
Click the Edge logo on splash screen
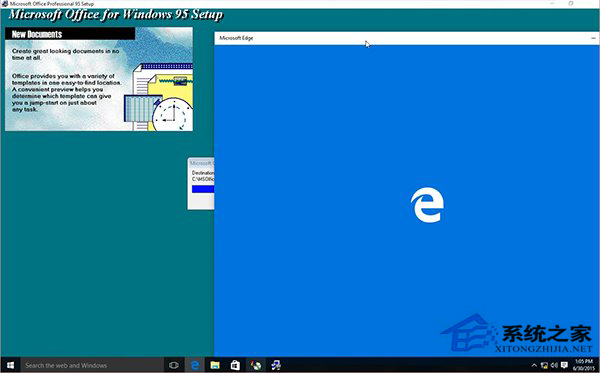point(427,205)
